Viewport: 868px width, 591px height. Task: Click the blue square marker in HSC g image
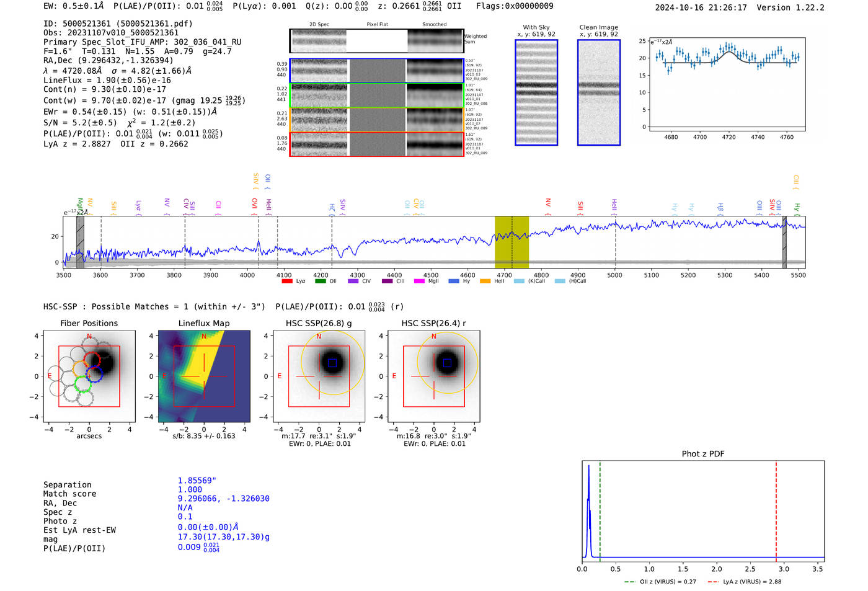(x=332, y=363)
